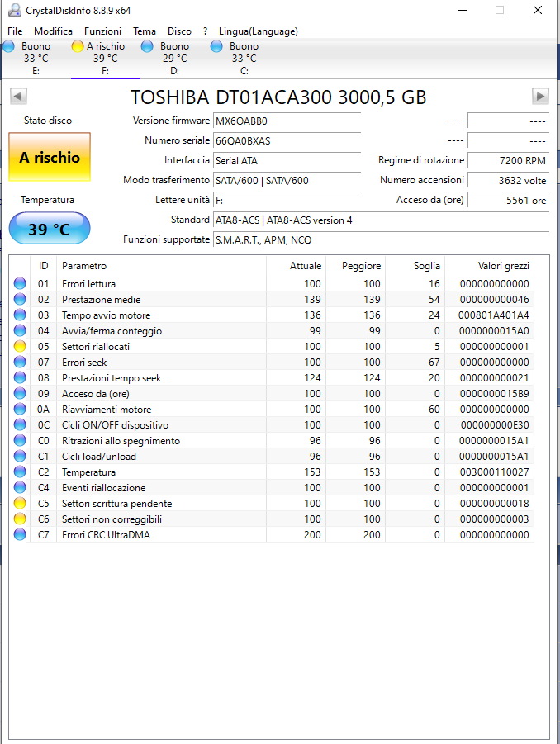Viewport: 560px width, 744px height.
Task: Open the Funzioni menu
Action: tap(102, 31)
